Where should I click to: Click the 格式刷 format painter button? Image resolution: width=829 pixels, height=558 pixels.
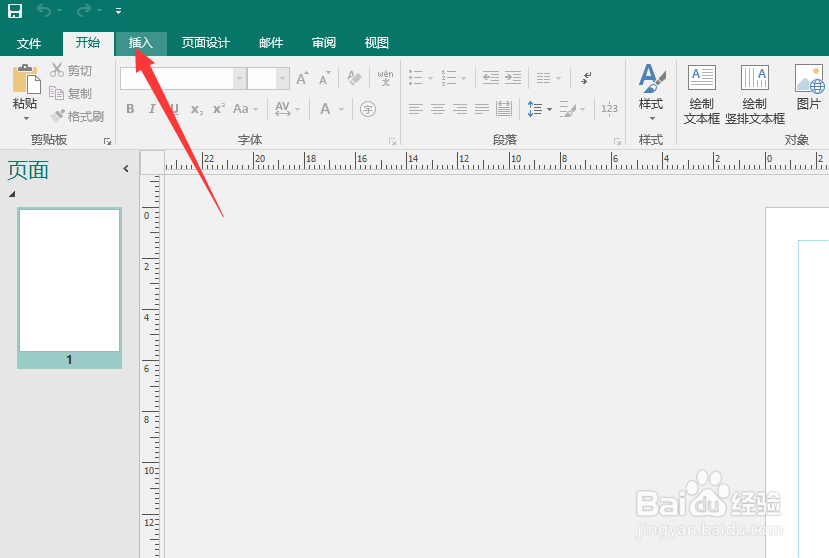77,116
